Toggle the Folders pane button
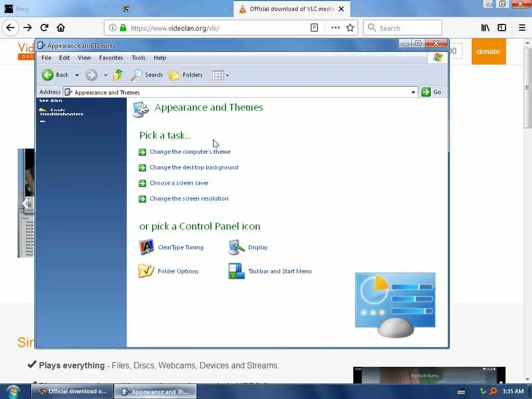This screenshot has height=399, width=532. [185, 75]
